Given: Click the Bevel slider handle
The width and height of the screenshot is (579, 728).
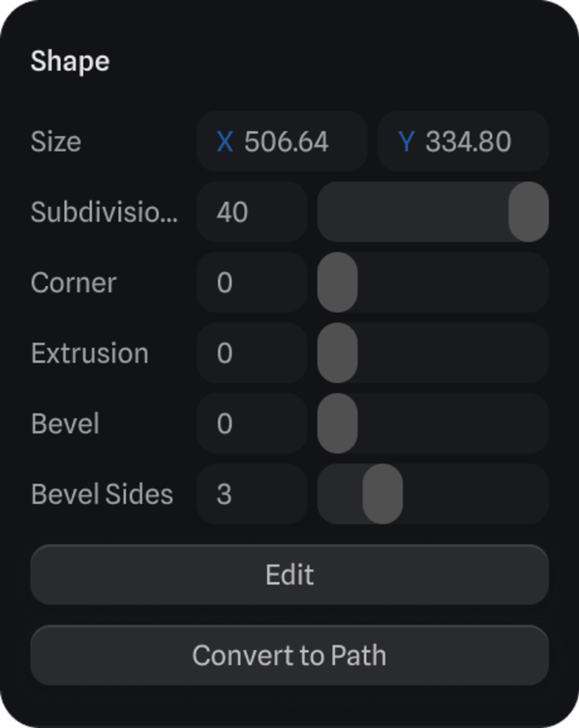Looking at the screenshot, I should point(338,424).
